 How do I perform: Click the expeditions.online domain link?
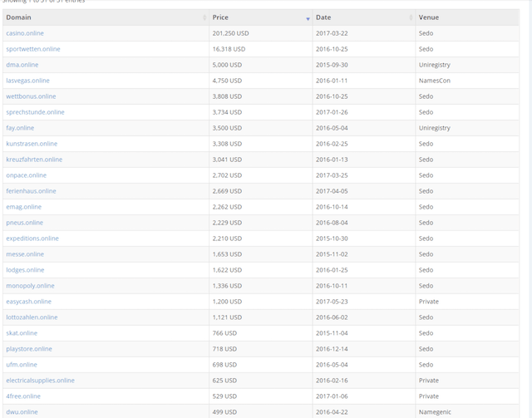point(32,239)
